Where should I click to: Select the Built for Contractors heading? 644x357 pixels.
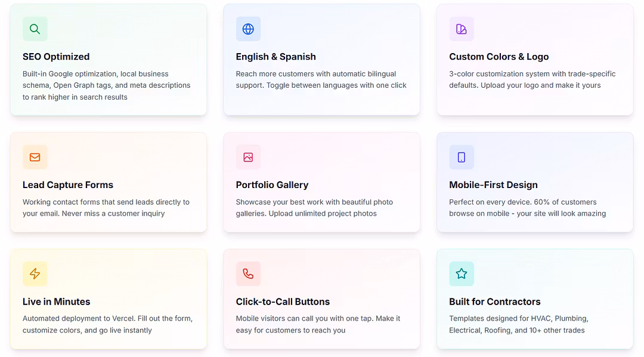click(x=494, y=301)
